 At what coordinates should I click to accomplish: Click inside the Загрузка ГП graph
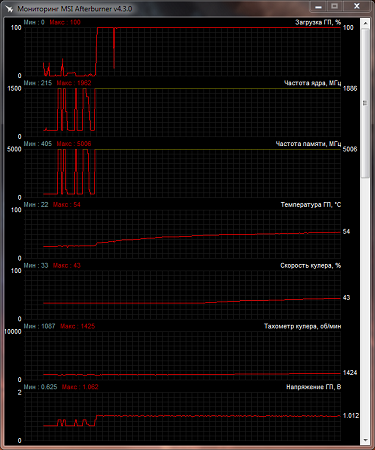183,52
